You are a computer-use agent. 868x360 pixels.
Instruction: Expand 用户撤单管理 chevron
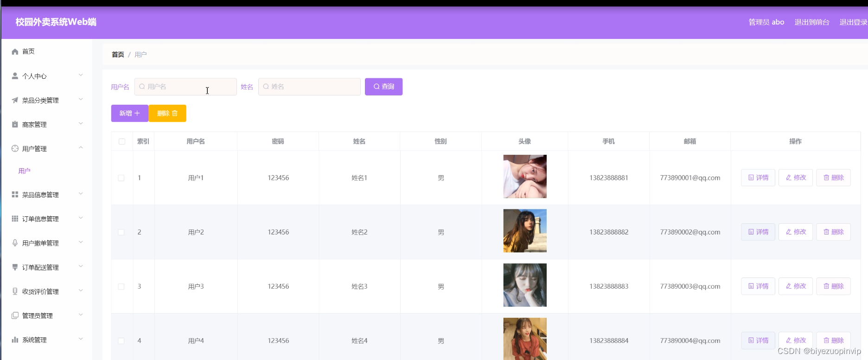pyautogui.click(x=81, y=242)
